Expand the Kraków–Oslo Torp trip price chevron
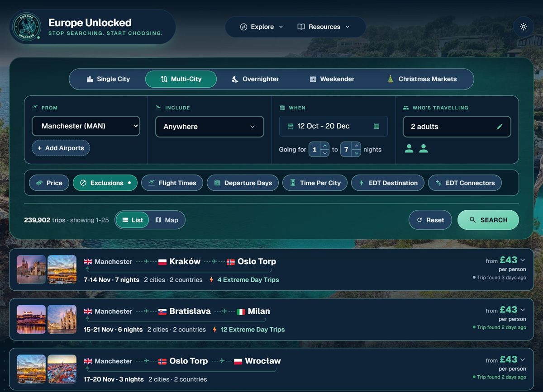This screenshot has width=543, height=392. click(523, 260)
